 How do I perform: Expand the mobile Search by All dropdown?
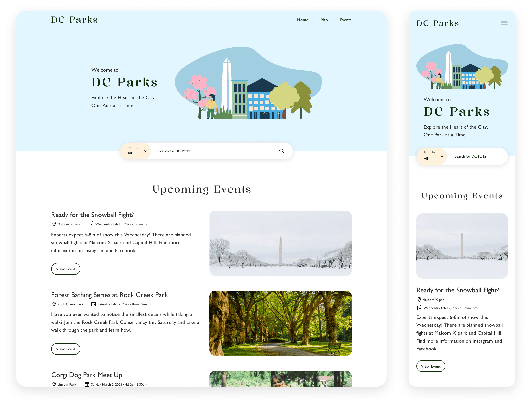tap(432, 156)
